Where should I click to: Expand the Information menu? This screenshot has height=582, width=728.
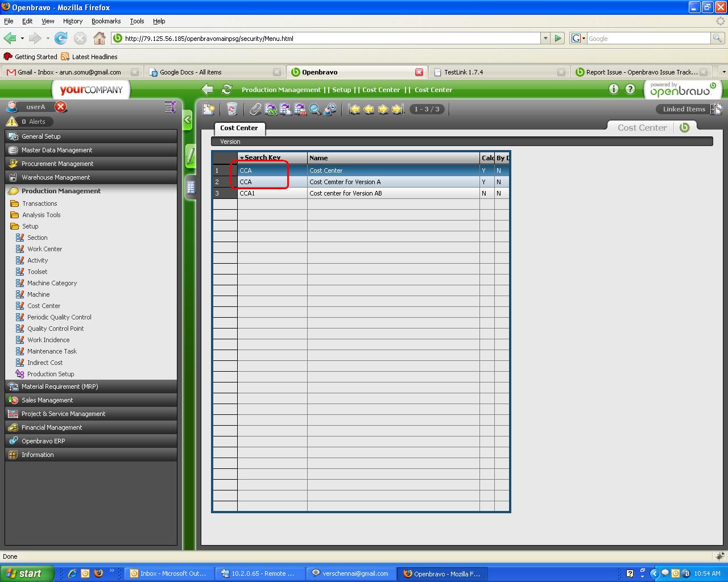(x=91, y=455)
